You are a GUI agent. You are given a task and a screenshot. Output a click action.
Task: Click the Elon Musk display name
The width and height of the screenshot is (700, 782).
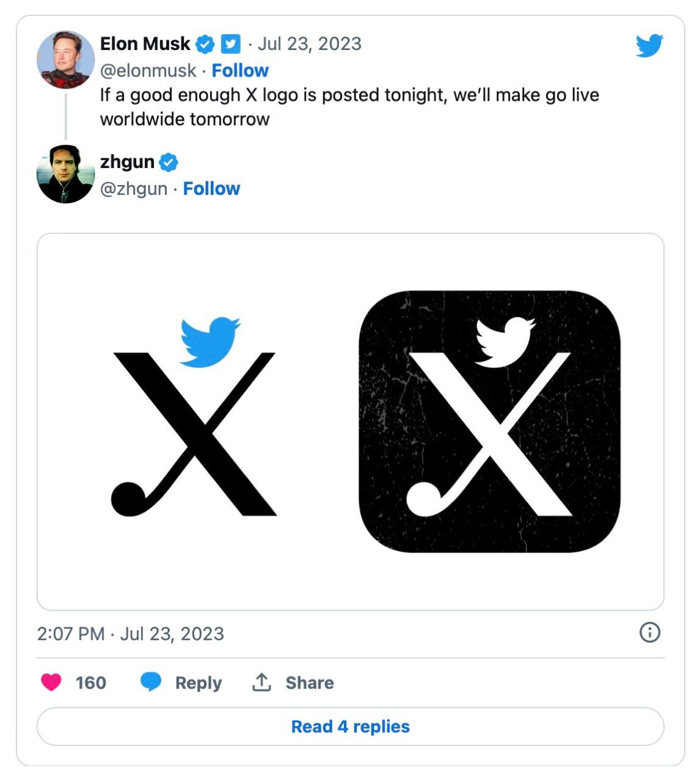(x=145, y=44)
